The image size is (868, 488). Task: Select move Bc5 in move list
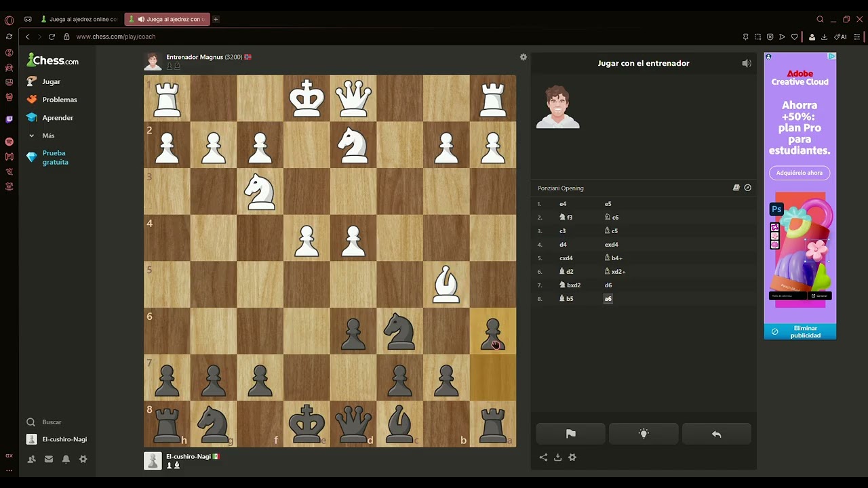tap(612, 231)
